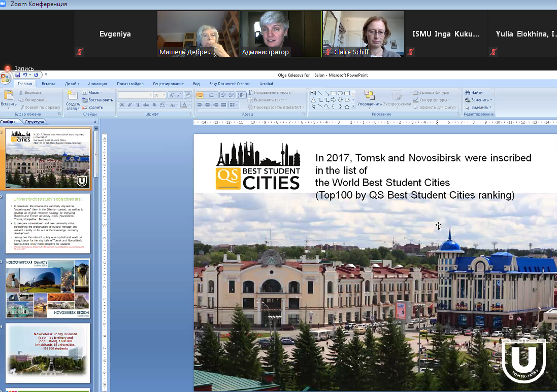Click the Вставить paste icon
This screenshot has height=392, width=557.
point(9,95)
